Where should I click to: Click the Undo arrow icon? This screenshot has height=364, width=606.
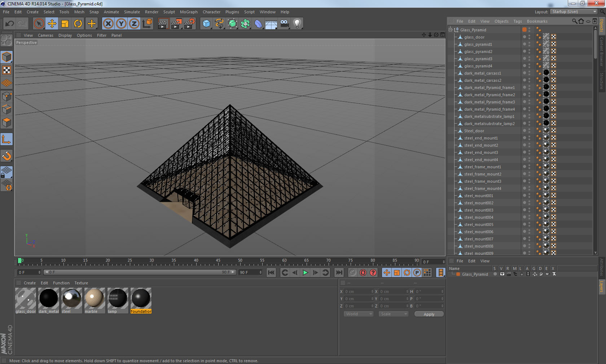10,24
